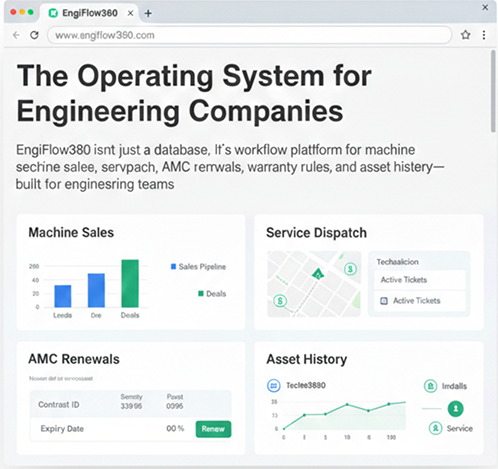Click the blue Sales Pipeline legend swatch
This screenshot has width=498, height=469.
(x=173, y=267)
